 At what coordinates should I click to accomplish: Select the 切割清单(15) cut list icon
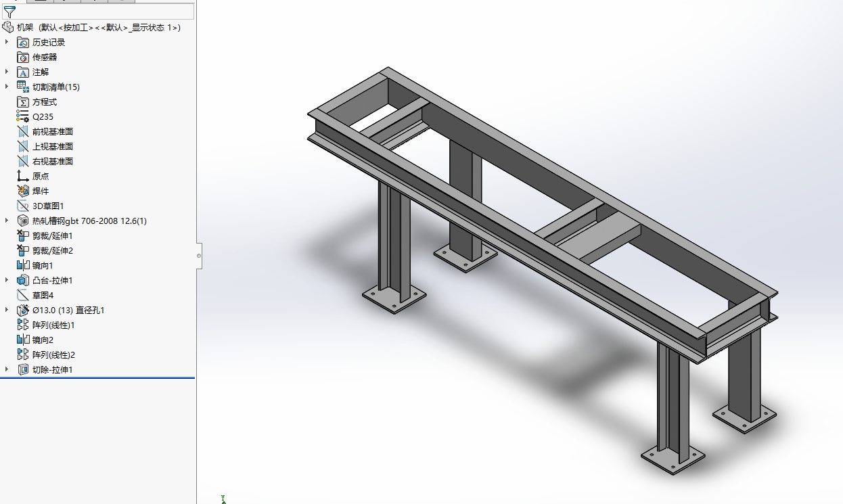[23, 87]
